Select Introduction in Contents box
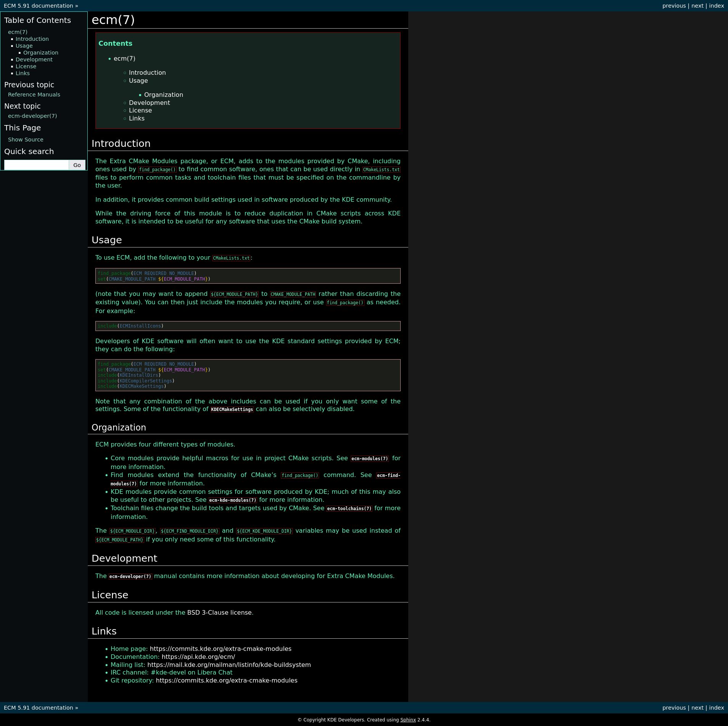The width and height of the screenshot is (728, 726). click(147, 73)
